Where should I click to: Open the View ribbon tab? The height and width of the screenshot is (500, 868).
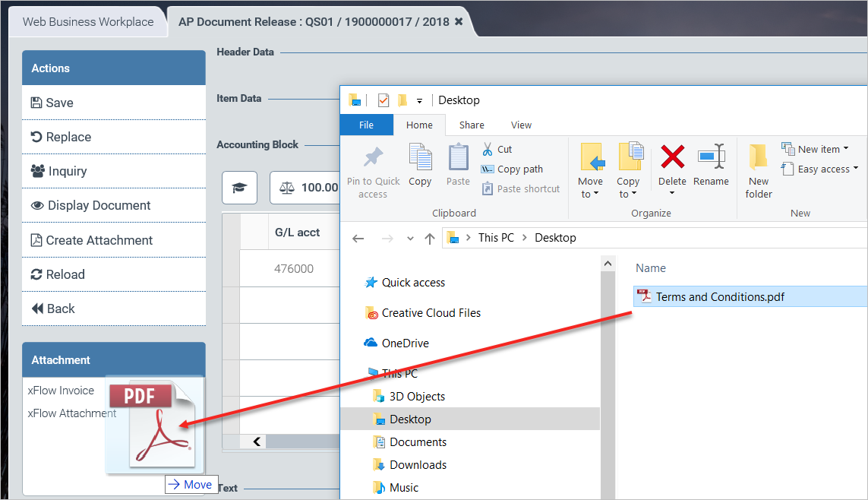521,125
